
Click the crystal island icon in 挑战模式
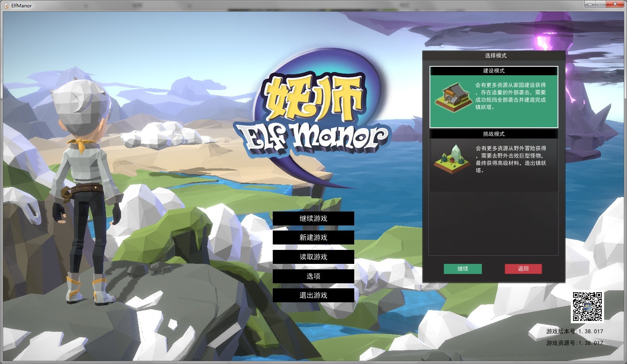click(x=452, y=159)
